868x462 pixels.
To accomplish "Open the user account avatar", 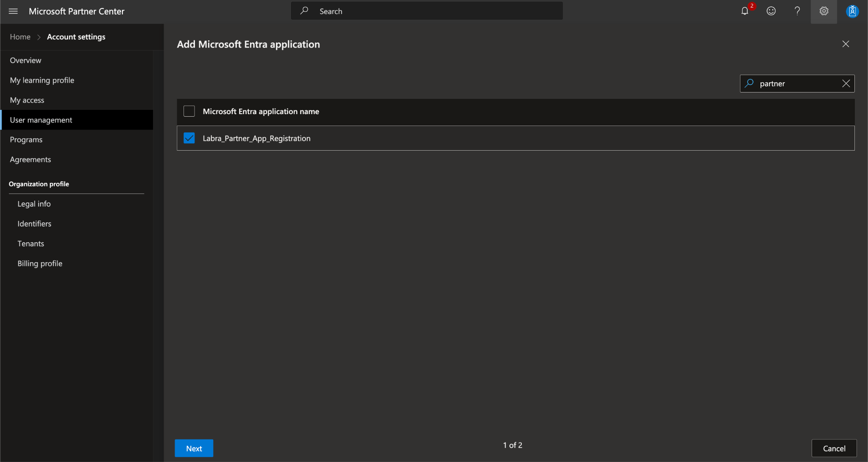I will [852, 11].
